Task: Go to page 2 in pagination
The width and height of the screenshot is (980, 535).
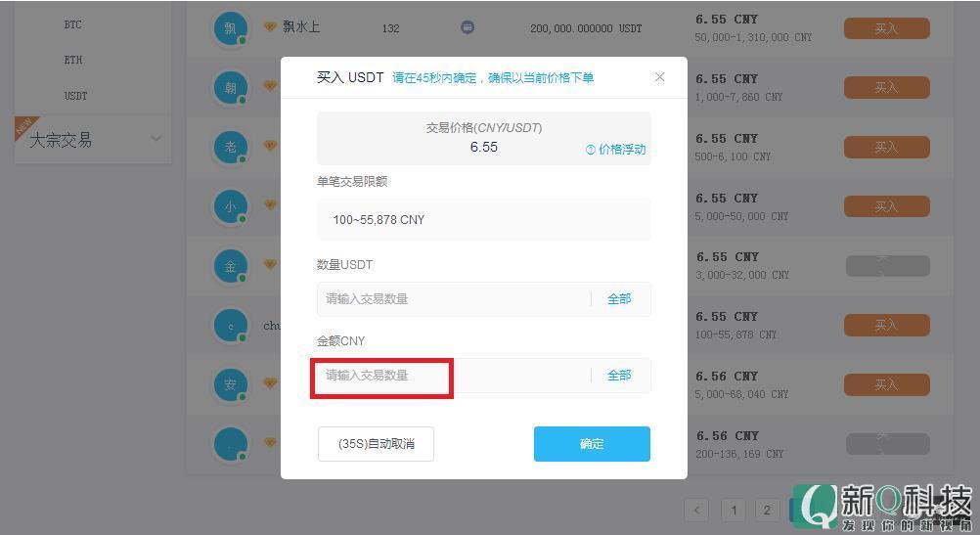Action: click(768, 510)
